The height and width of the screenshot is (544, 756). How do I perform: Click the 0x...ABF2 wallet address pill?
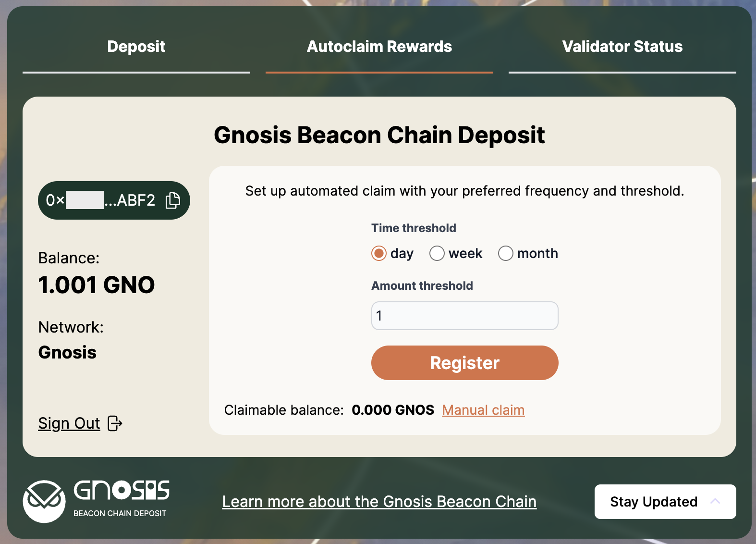click(114, 200)
